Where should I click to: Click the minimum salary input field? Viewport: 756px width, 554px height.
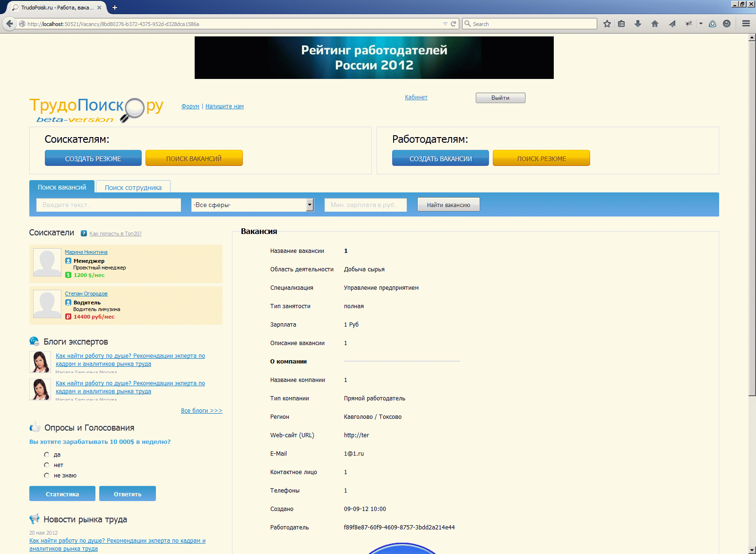pyautogui.click(x=366, y=205)
